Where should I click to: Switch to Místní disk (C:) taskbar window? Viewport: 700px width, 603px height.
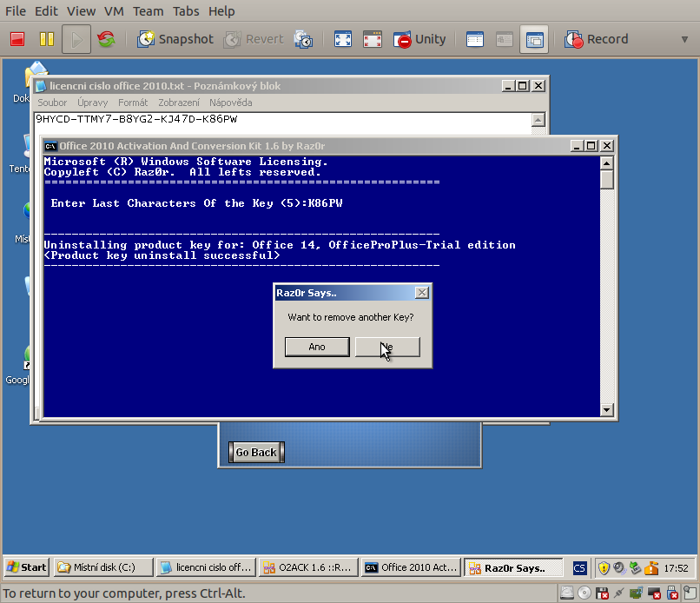click(x=103, y=567)
